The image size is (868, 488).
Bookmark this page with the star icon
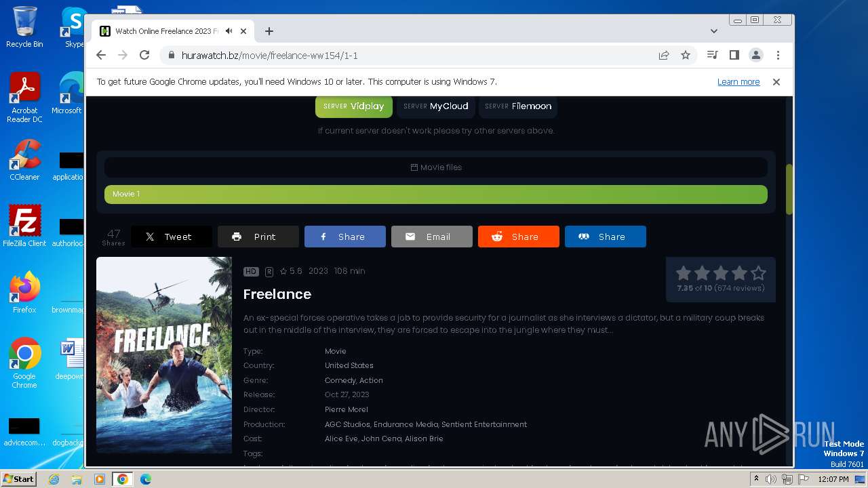(686, 56)
